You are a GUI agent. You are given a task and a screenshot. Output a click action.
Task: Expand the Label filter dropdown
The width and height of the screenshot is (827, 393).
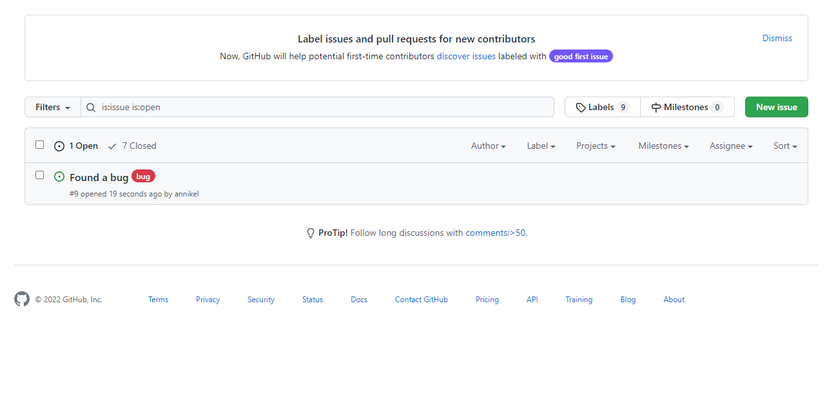coord(541,146)
